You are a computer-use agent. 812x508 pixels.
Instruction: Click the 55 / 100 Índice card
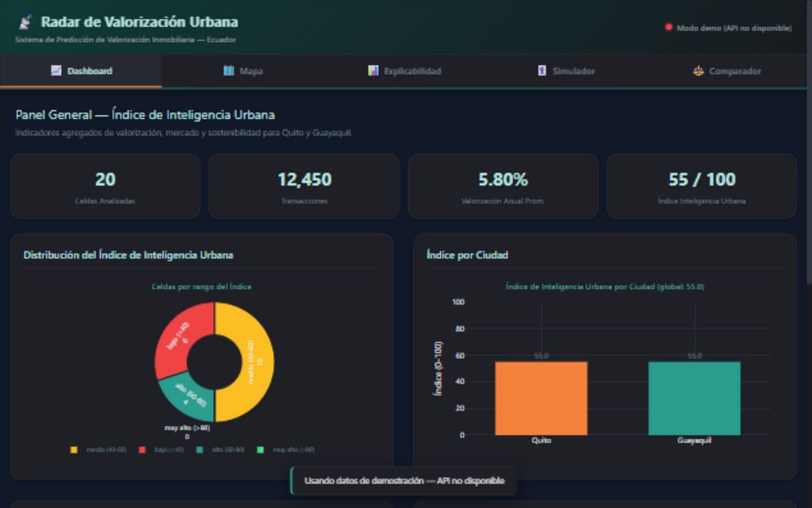(x=701, y=186)
